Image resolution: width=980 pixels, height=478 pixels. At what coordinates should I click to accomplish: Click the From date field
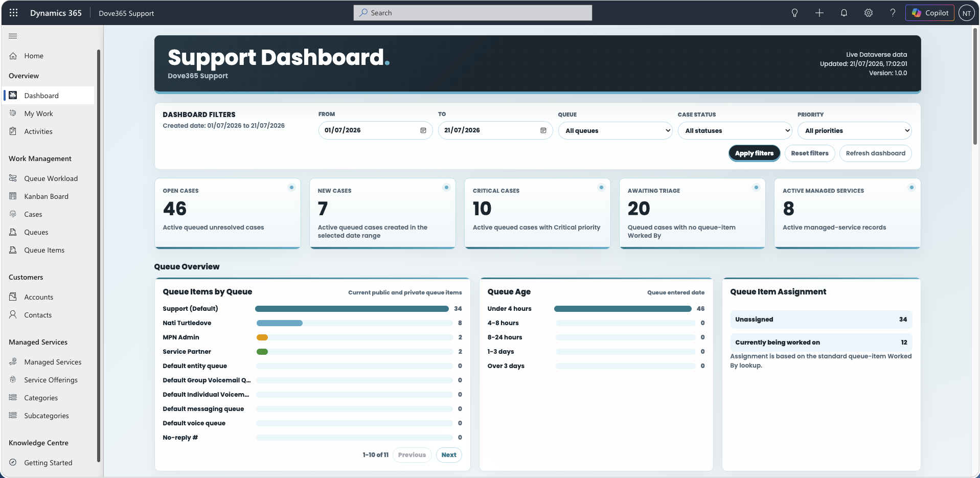click(x=376, y=130)
